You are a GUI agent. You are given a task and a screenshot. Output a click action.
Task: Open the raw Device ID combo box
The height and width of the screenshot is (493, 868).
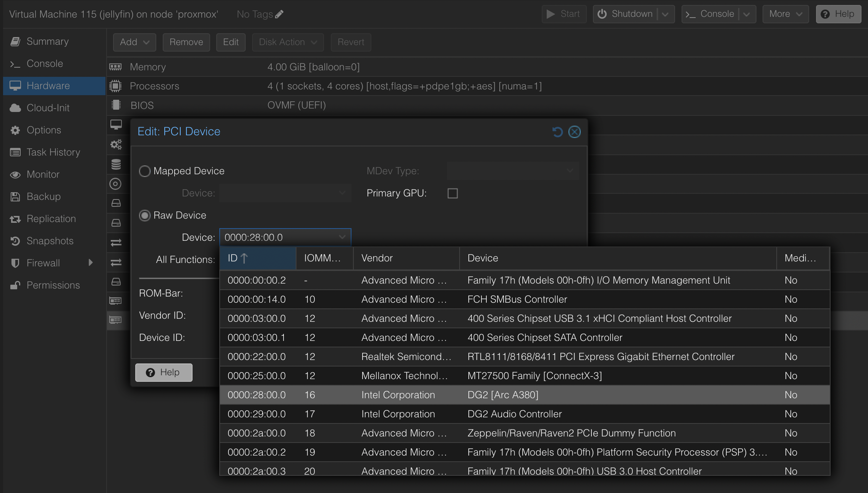(x=285, y=237)
